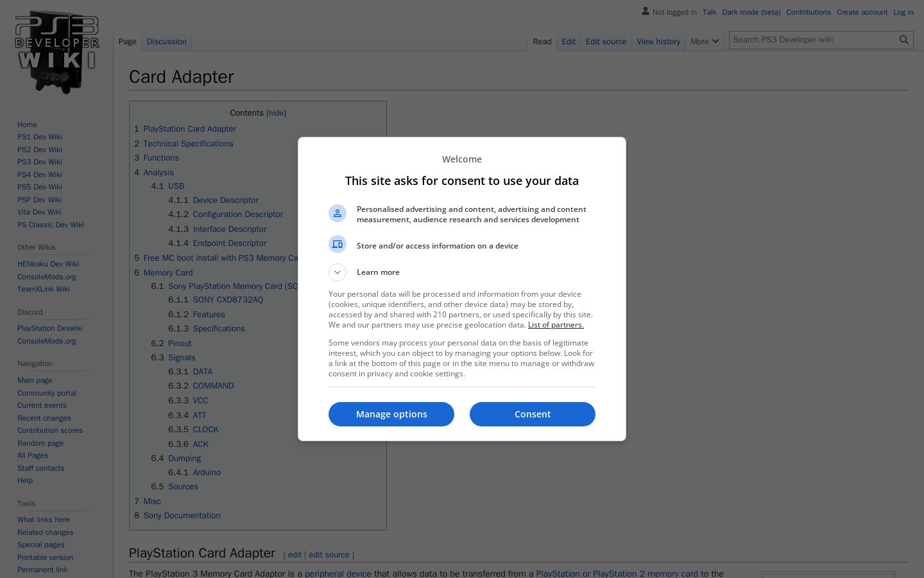The height and width of the screenshot is (578, 924).
Task: Click edit source next to PlayStation Card Adapter heading
Action: (x=329, y=555)
